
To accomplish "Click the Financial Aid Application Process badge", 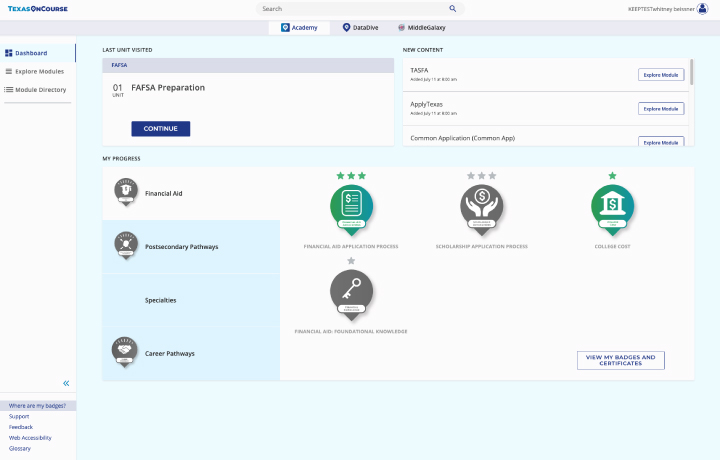I will click(x=351, y=207).
